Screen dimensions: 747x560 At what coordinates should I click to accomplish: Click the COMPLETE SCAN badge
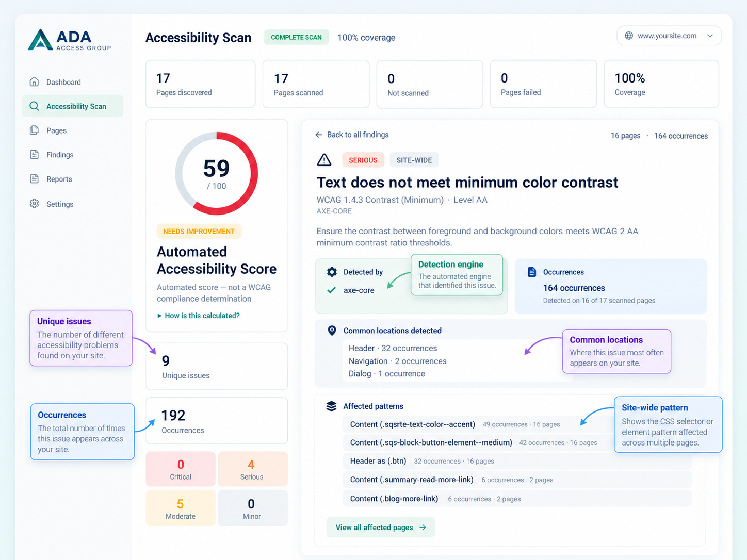coord(296,37)
